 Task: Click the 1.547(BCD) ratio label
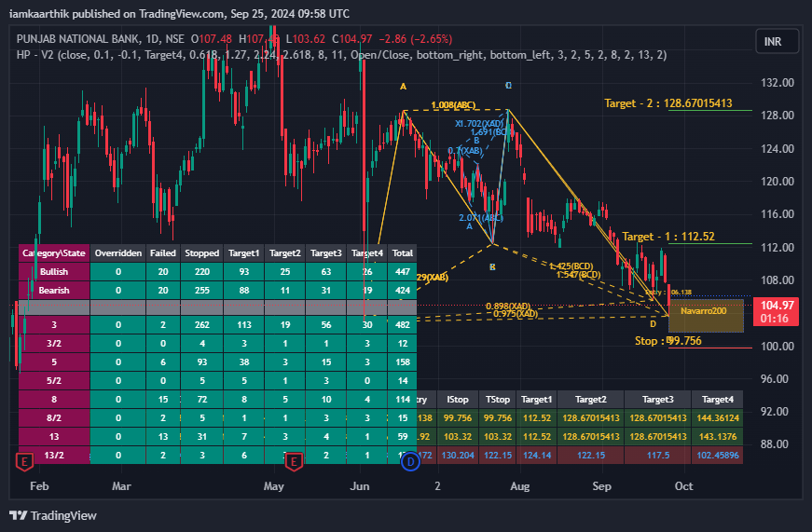pyautogui.click(x=578, y=274)
